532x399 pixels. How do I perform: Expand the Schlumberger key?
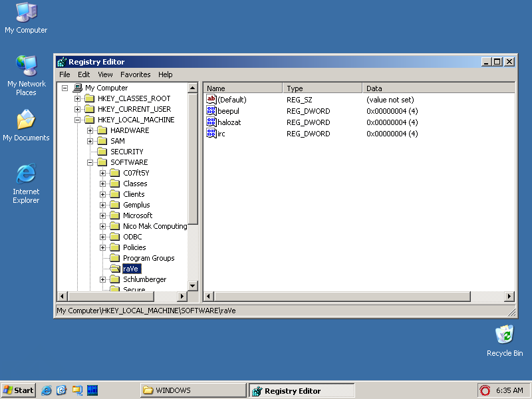[x=102, y=279]
